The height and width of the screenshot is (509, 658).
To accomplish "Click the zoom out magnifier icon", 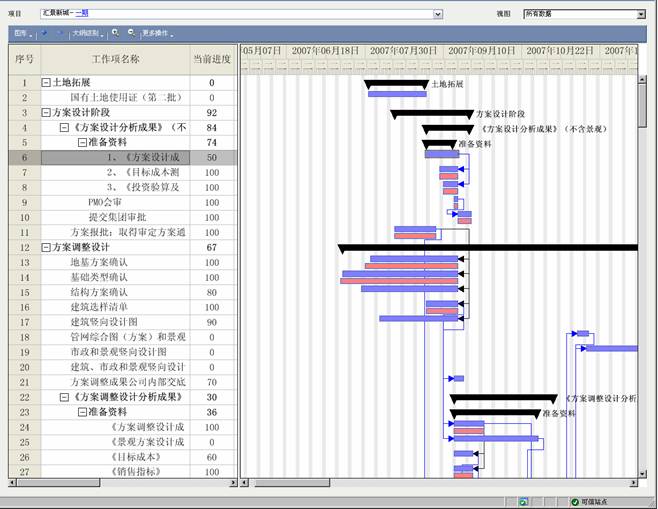I will pyautogui.click(x=131, y=33).
